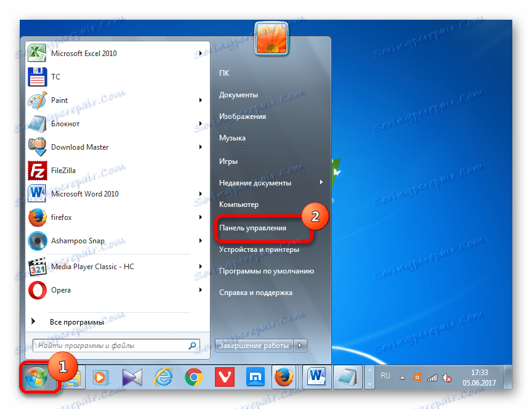Open Visual Studio taskbar icon
This screenshot has height=409, width=532.
132,378
